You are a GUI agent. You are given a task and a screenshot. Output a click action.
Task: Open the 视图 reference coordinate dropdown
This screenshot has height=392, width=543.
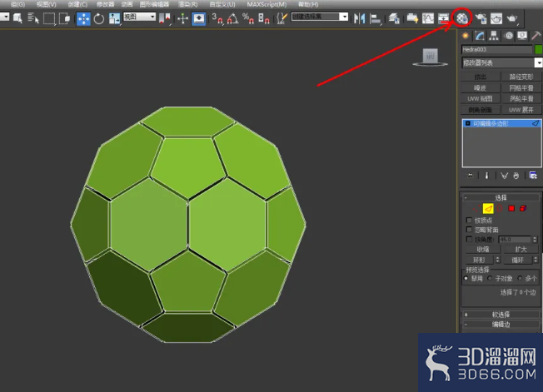pos(140,17)
